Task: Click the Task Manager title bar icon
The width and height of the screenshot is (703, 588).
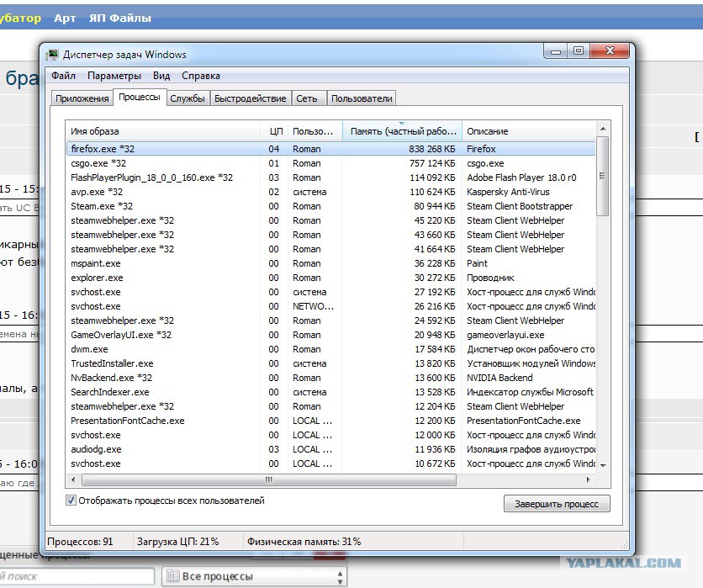Action: point(52,55)
